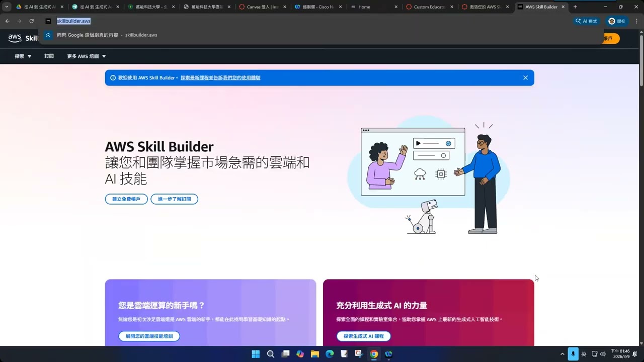This screenshot has height=362, width=644.
Task: Select the 問問 Google suggestion row
Action: 322,35
